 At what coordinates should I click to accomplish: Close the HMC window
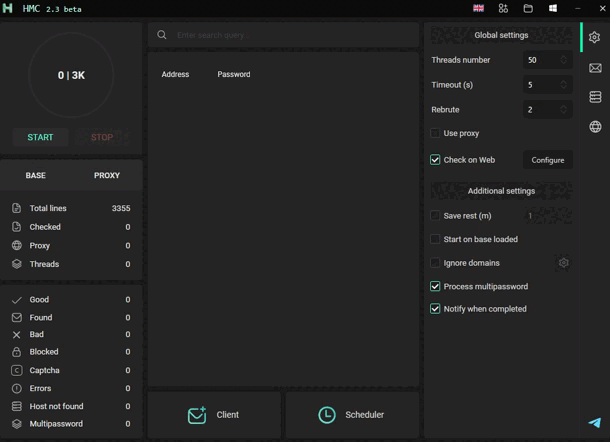[602, 8]
